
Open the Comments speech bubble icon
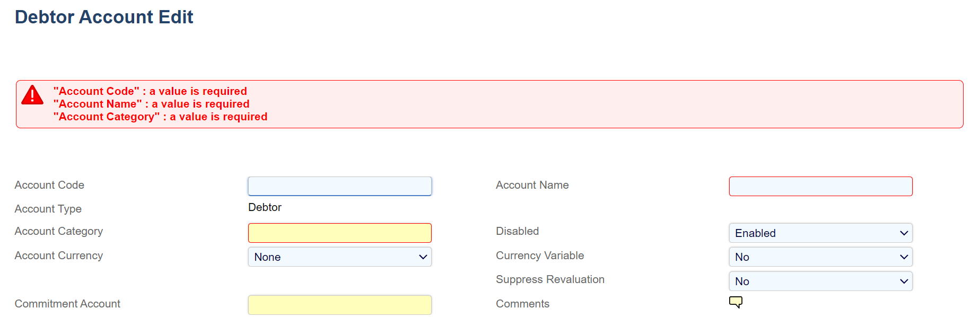[x=736, y=302]
